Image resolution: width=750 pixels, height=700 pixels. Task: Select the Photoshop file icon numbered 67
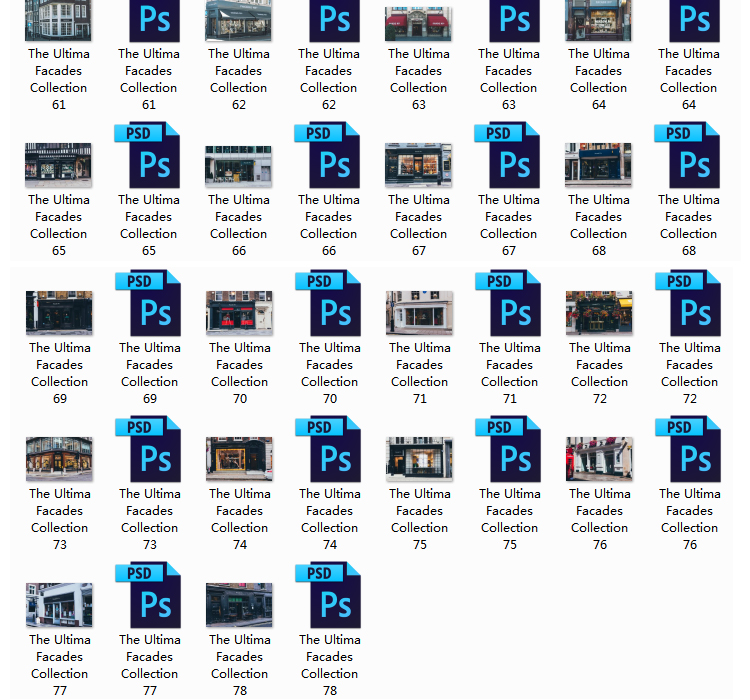(508, 156)
